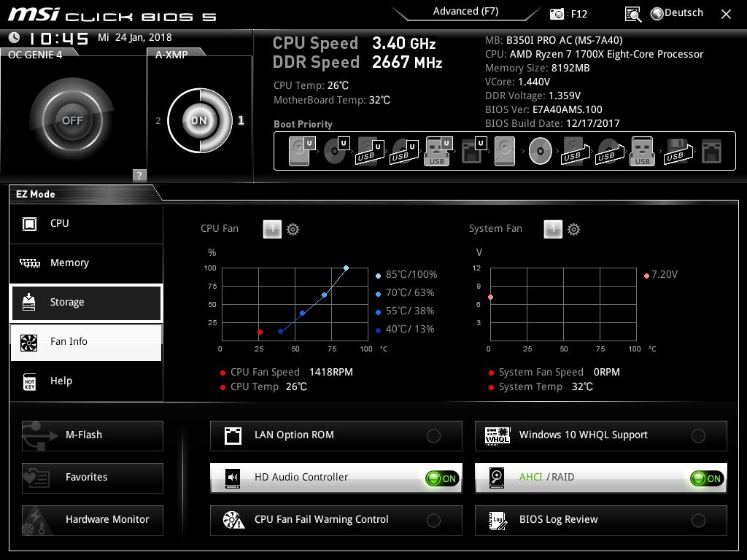
Task: Select the UEFI CD/DVD boot device
Action: pos(336,151)
